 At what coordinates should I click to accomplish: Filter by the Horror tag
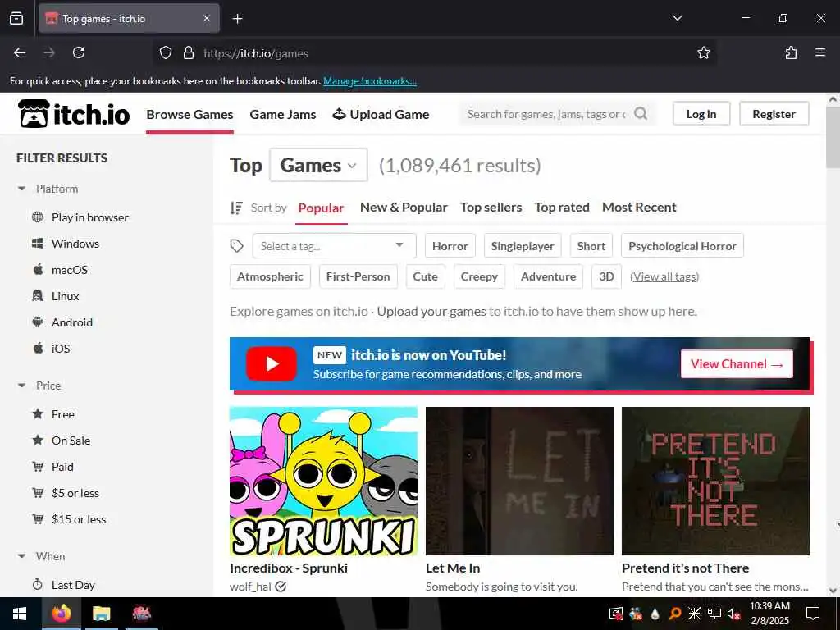point(450,246)
